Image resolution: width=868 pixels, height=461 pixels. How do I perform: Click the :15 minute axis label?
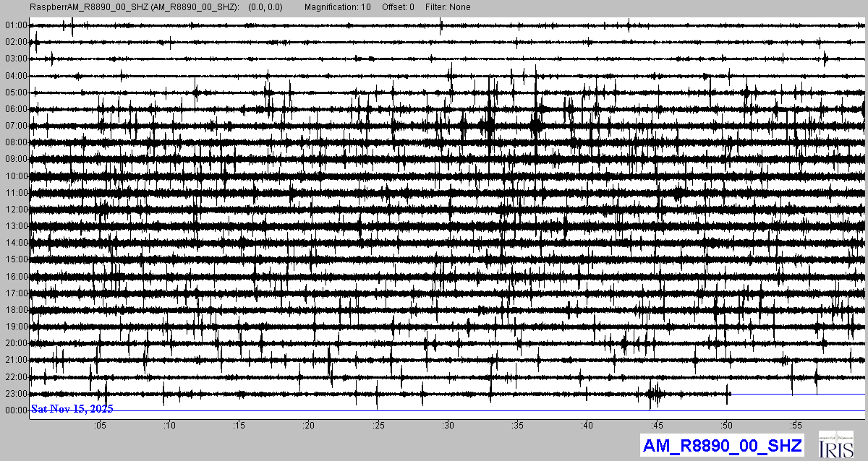[239, 426]
